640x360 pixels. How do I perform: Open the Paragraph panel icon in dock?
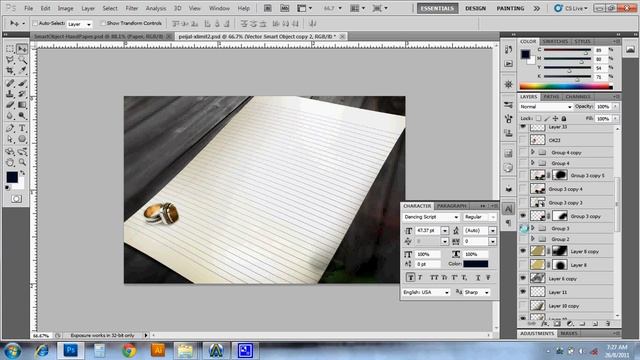coord(508,222)
